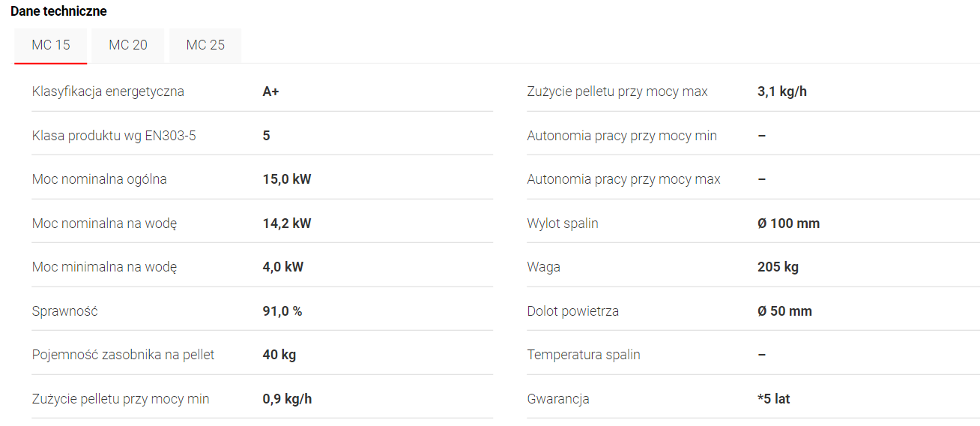Image resolution: width=980 pixels, height=426 pixels.
Task: Click the Wylot spalin label
Action: point(563,223)
